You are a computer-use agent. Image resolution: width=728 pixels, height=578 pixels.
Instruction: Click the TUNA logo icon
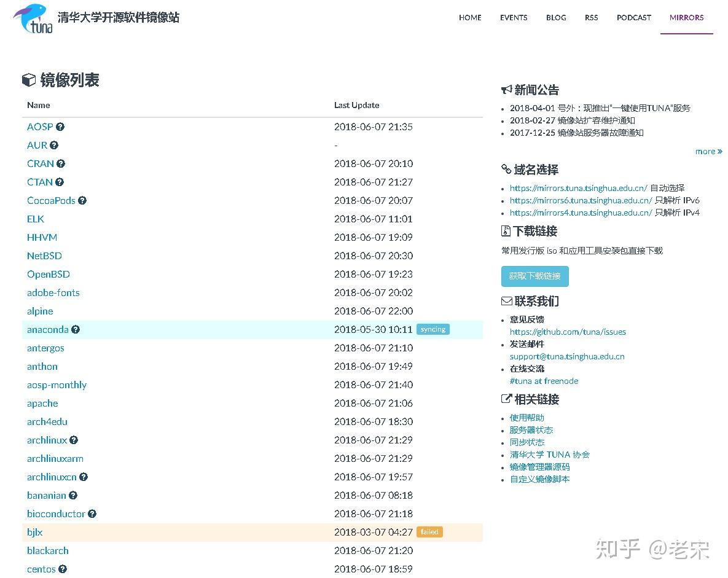[x=33, y=18]
